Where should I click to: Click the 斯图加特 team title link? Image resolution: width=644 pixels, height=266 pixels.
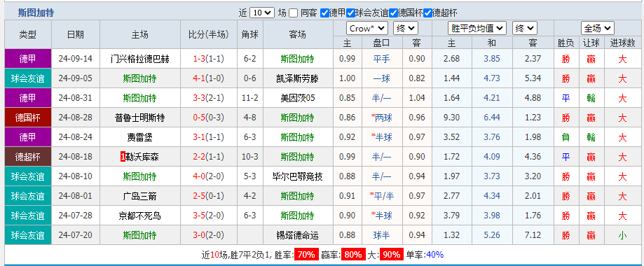coord(36,13)
